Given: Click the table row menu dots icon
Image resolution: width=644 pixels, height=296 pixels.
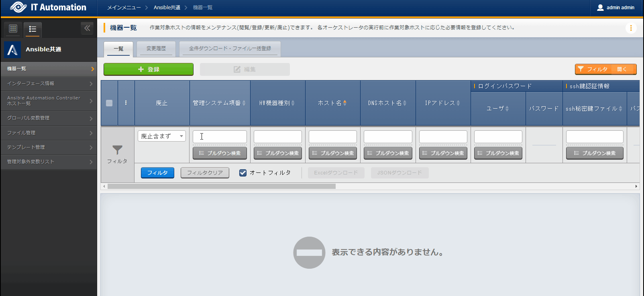Looking at the screenshot, I should click(126, 103).
